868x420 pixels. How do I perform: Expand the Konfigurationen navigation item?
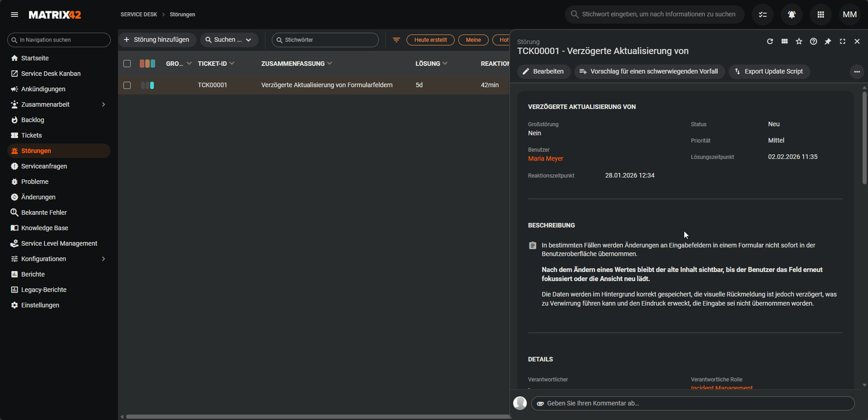pyautogui.click(x=103, y=259)
